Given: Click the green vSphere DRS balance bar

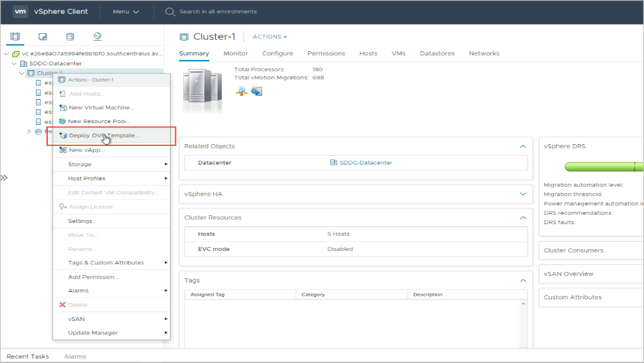Looking at the screenshot, I should coord(602,167).
